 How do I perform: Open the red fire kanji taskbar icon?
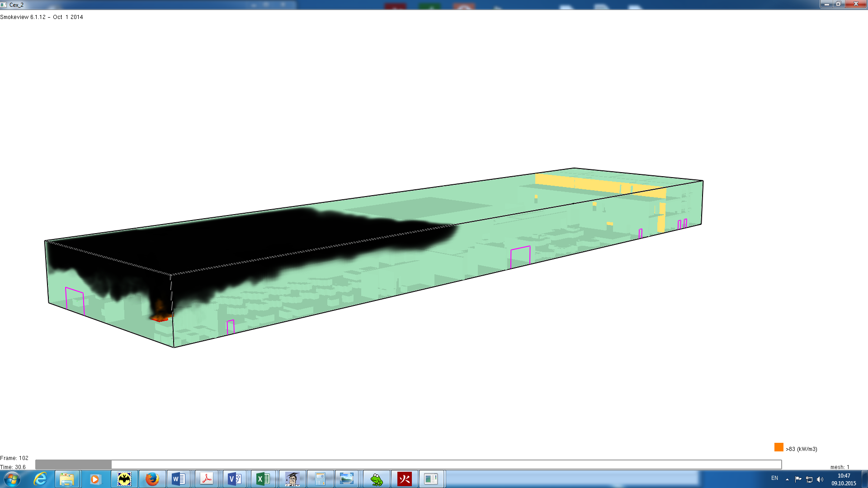coord(404,479)
